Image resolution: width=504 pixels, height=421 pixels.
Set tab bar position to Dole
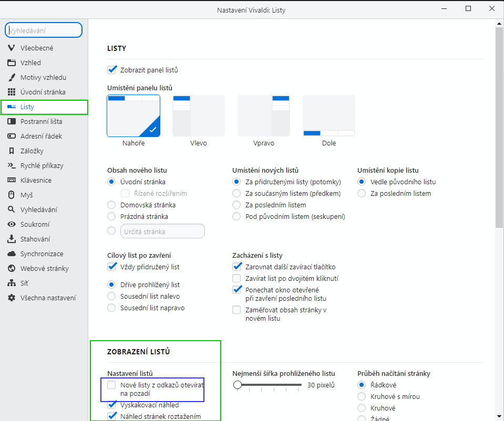point(329,115)
